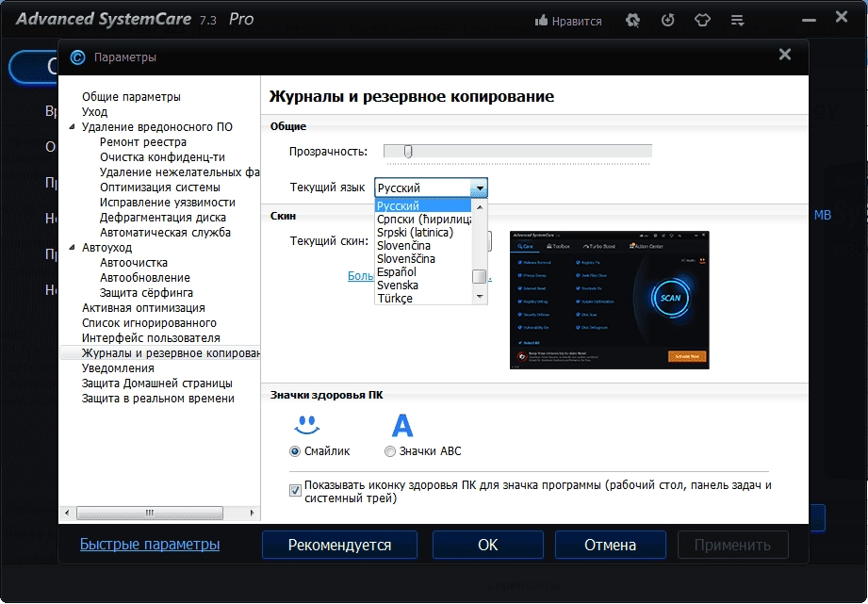
Task: Click the refresh/update circular icon
Action: click(x=668, y=21)
